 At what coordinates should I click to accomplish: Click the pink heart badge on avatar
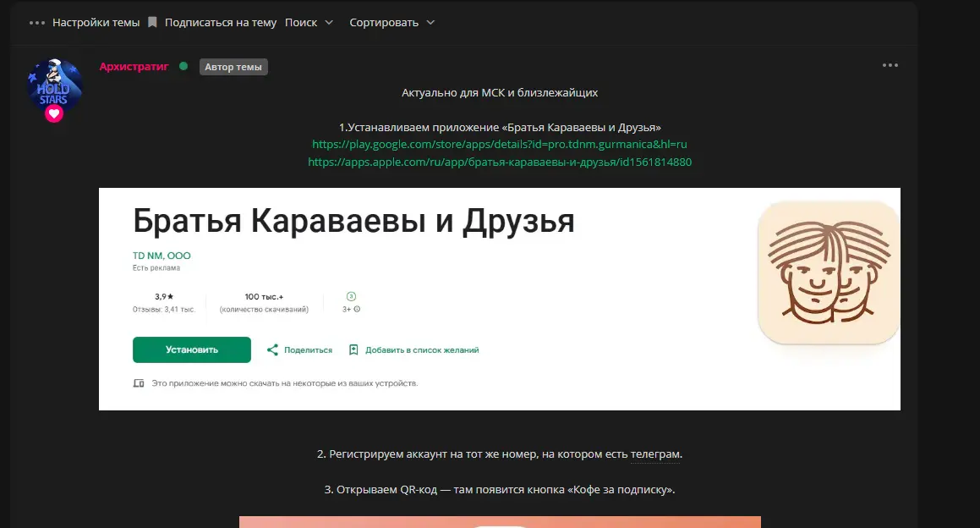pos(54,114)
